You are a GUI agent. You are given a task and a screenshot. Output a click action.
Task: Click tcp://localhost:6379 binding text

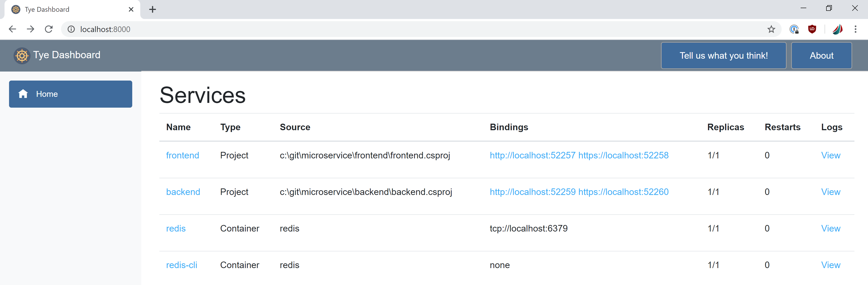coord(528,228)
